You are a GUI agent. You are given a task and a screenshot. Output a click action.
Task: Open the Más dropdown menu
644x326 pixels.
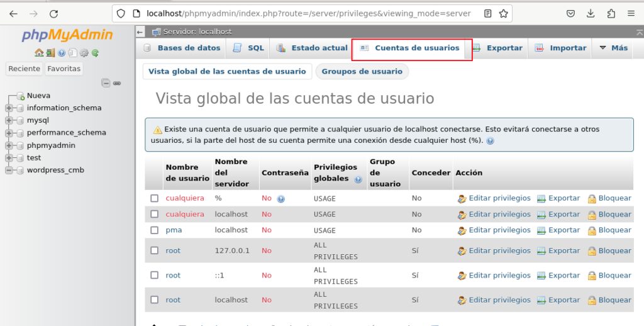click(x=613, y=48)
